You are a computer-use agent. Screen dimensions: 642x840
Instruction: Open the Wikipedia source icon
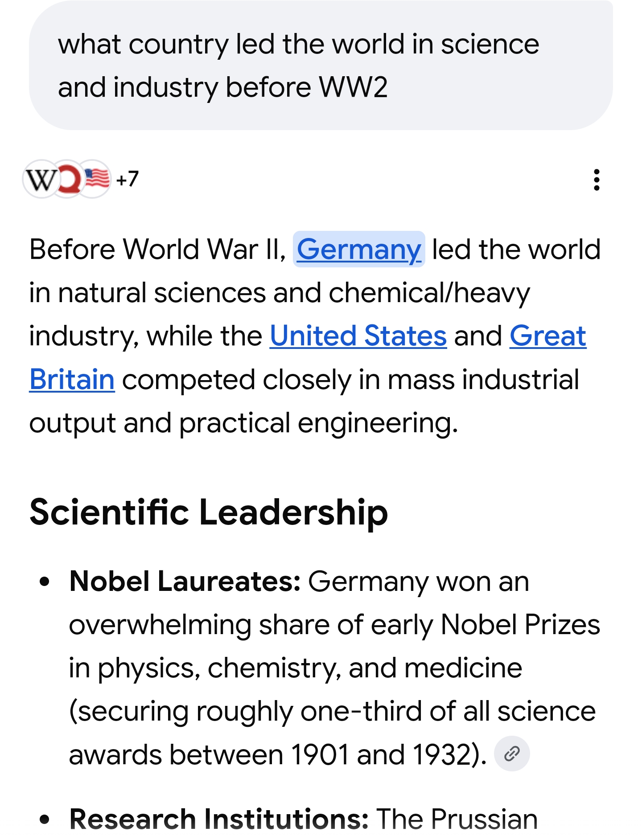(41, 179)
